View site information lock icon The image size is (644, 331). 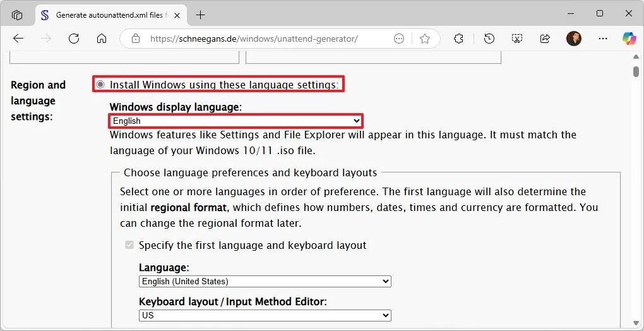point(136,39)
